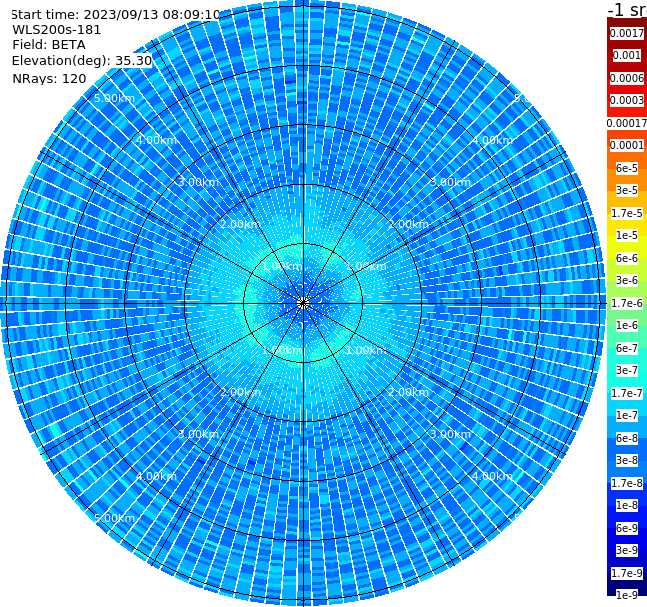The height and width of the screenshot is (607, 647).
Task: Click the 6e-6 colorbar label
Action: coord(627,258)
